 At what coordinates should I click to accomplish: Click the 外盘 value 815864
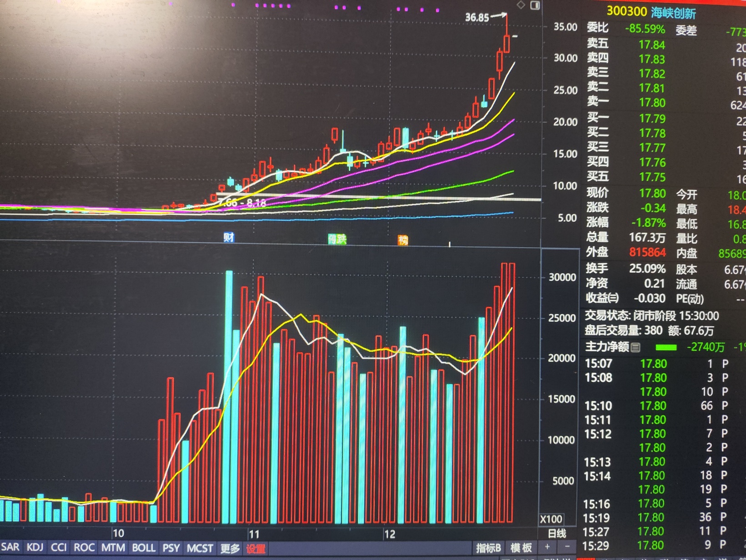point(647,252)
